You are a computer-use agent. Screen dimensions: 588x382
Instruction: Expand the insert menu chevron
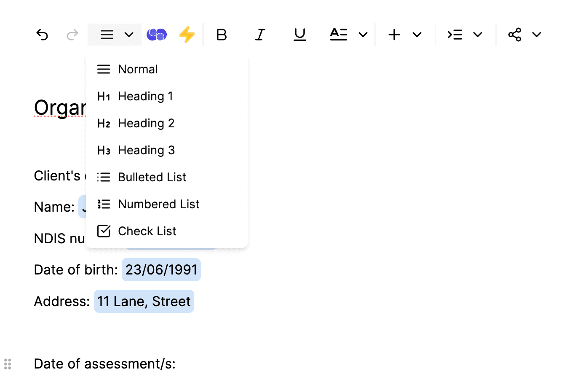click(417, 35)
